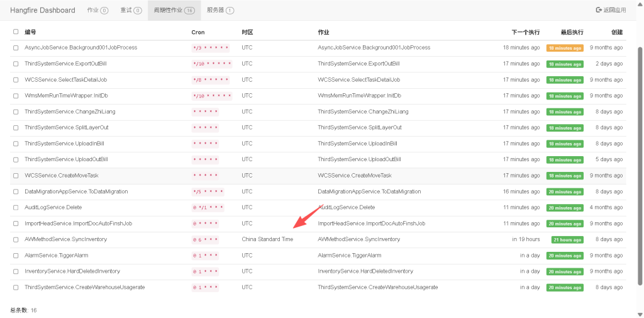The image size is (644, 318).
Task: Open the green 21 hours ago badge
Action: pos(567,239)
